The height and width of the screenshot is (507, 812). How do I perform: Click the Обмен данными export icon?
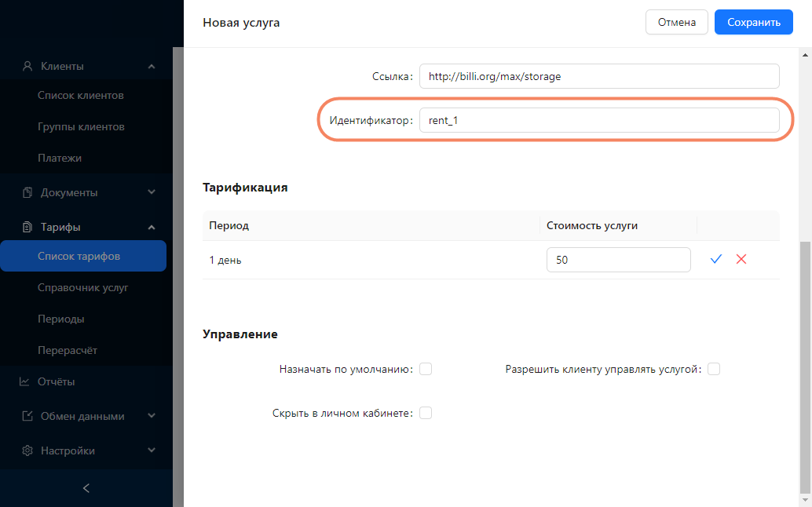tap(27, 417)
